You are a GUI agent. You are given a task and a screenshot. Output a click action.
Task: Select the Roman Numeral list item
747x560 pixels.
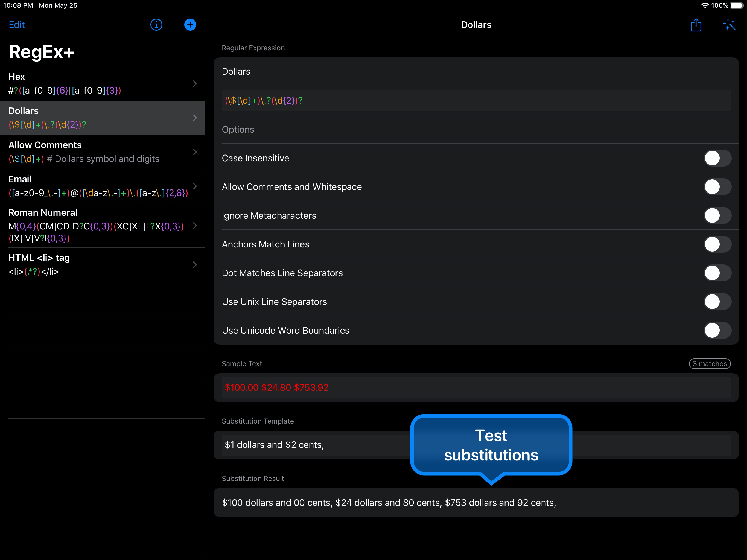coord(98,225)
